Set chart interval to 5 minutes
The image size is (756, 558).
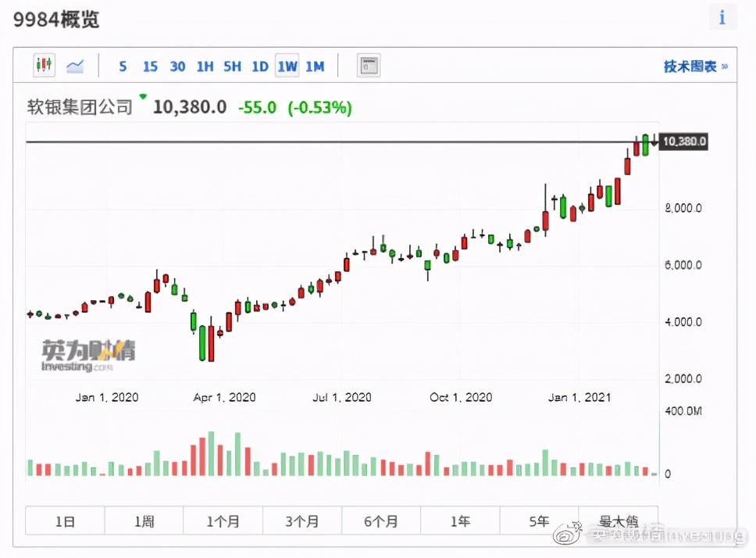pos(123,66)
